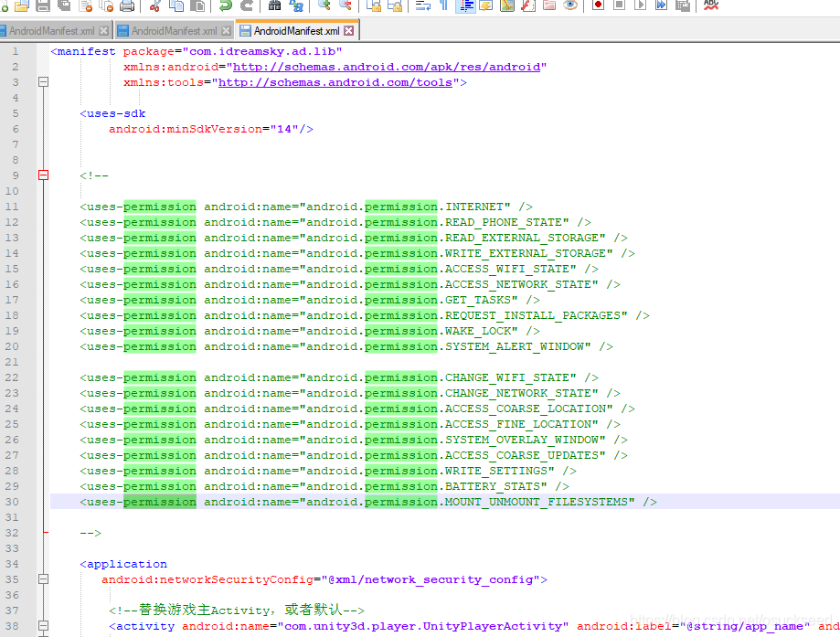Toggle show all characters (pilcrow icon)
This screenshot has width=840, height=637.
(x=443, y=5)
